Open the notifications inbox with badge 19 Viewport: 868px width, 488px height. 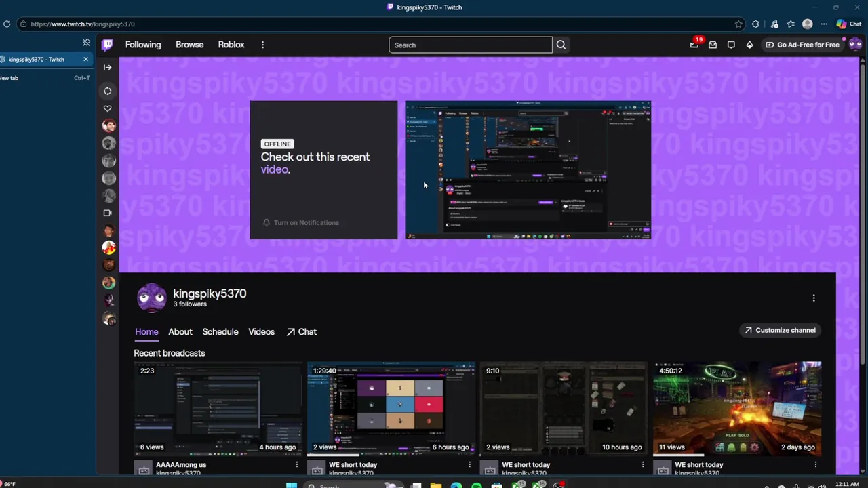694,45
